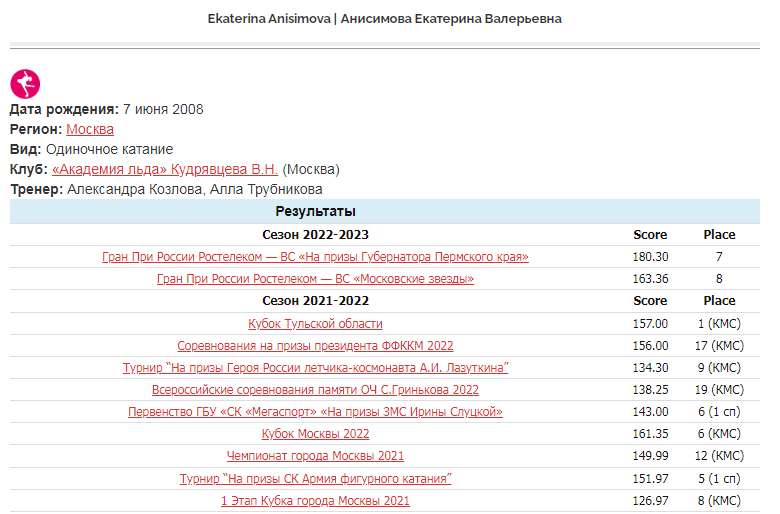Image resolution: width=780 pixels, height=514 pixels.
Task: Open Соревнования на призы президента ФФККМ 2022
Action: point(315,345)
